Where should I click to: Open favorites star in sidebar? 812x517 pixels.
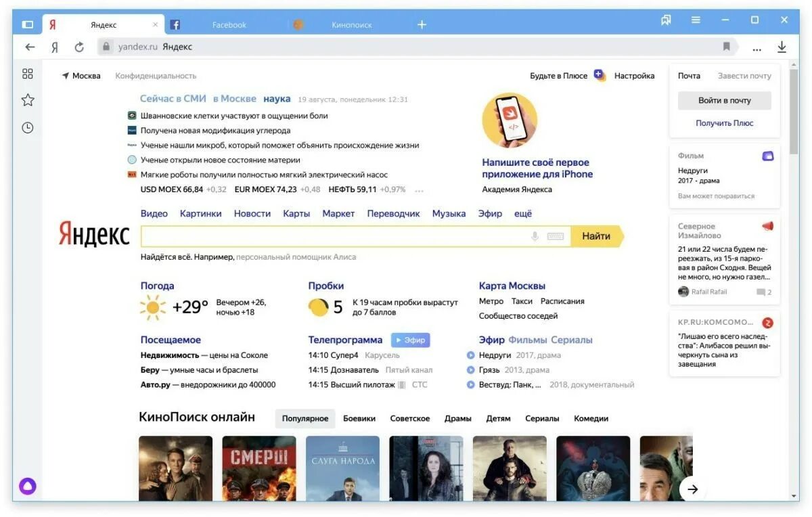tap(28, 100)
